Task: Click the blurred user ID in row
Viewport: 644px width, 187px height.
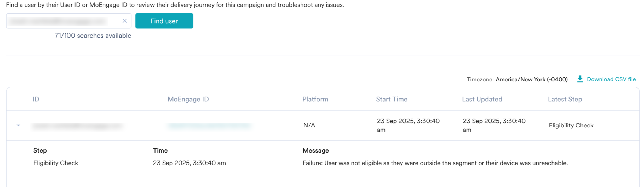Action: tap(77, 126)
